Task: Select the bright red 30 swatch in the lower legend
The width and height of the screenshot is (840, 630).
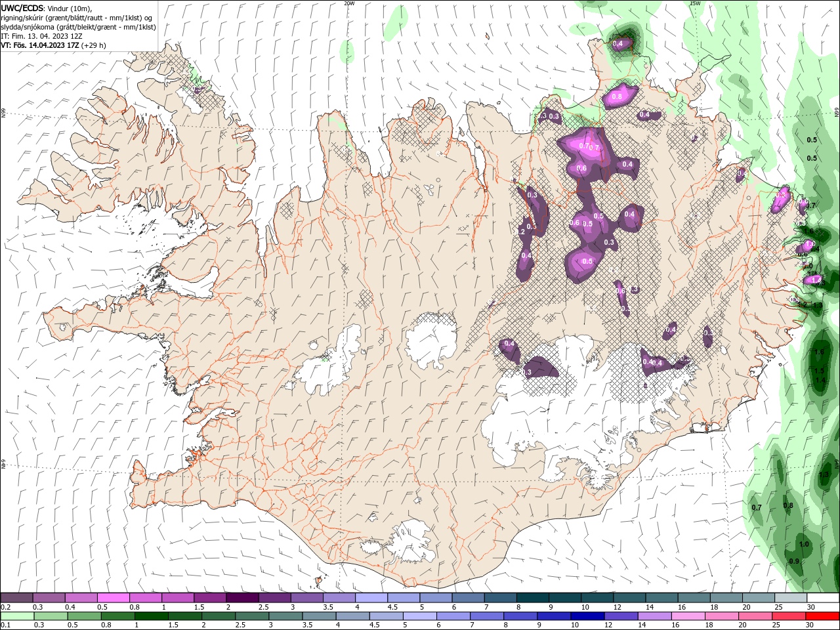Action: (822, 616)
